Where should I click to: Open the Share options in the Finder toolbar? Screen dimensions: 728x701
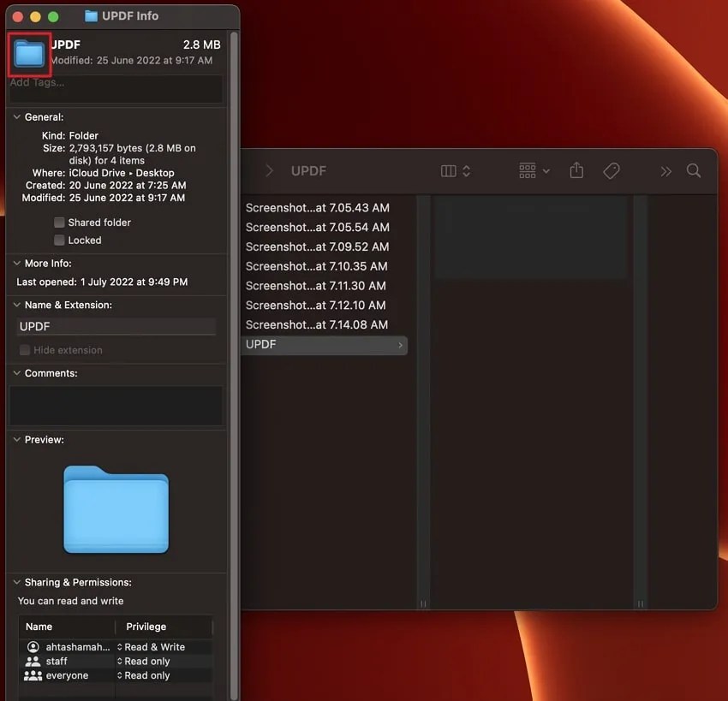[576, 170]
